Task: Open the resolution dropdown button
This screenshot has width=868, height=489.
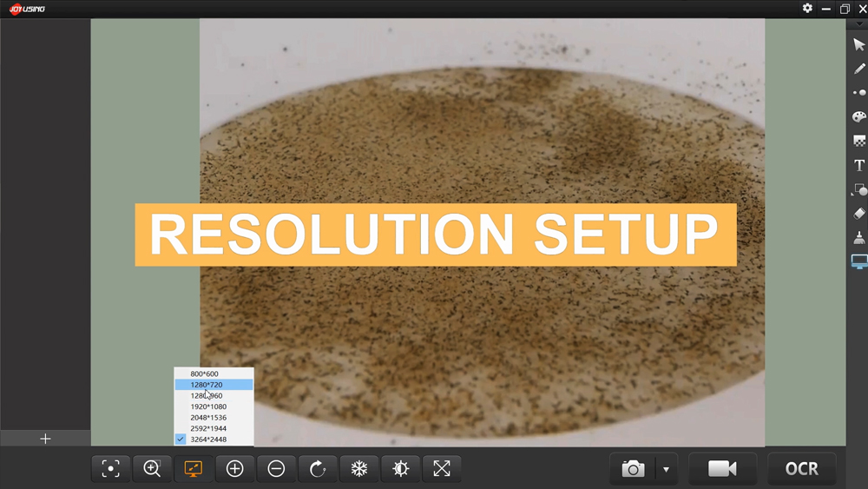Action: click(193, 469)
